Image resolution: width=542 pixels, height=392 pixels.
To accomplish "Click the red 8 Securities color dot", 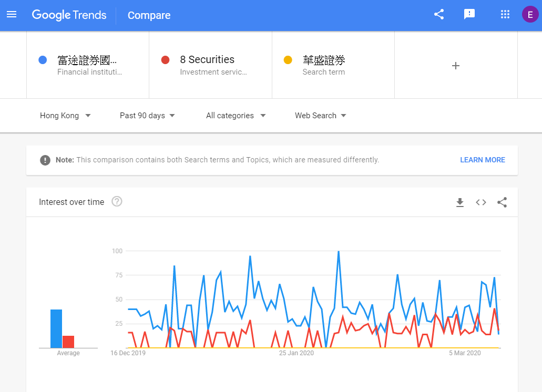I will [x=165, y=60].
